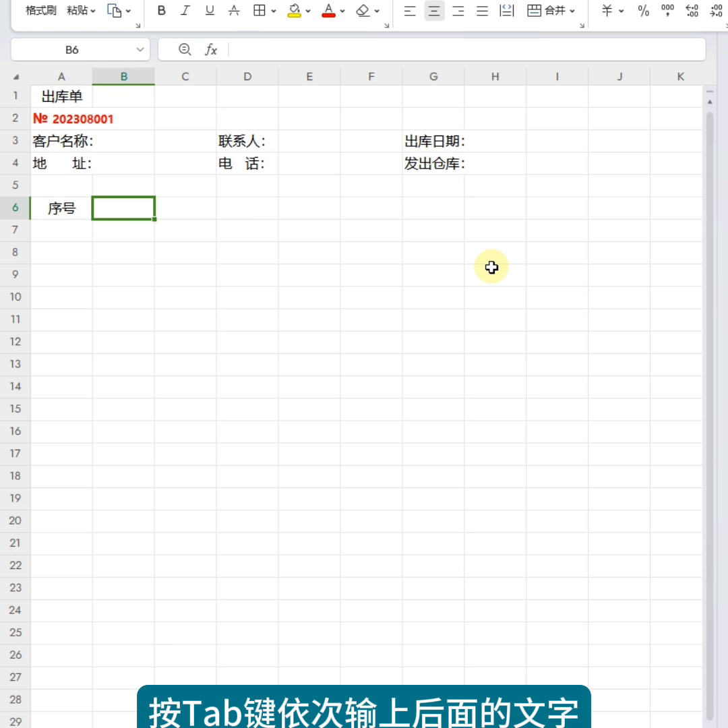This screenshot has height=728, width=728.
Task: Click the 合并 merge cells button
Action: [546, 10]
